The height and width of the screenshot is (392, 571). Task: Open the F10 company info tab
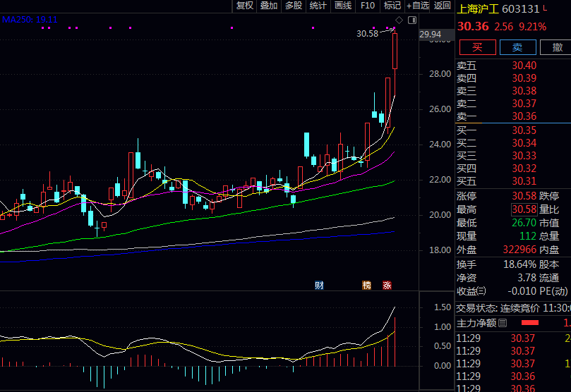368,6
